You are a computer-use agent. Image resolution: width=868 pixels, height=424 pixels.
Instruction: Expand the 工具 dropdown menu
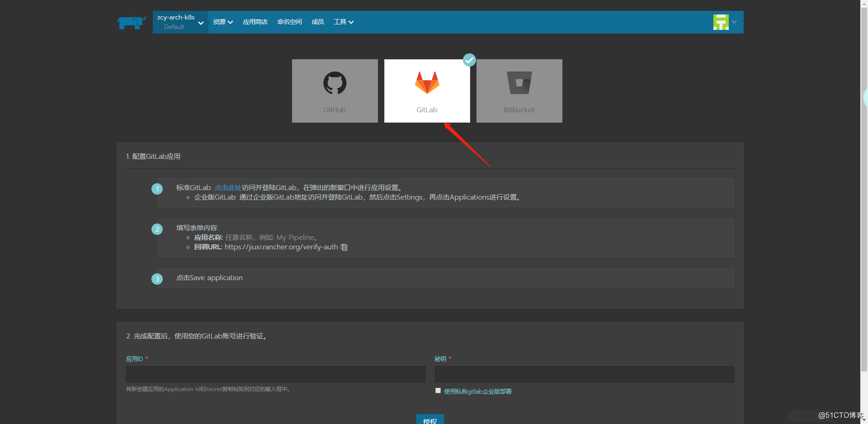[344, 22]
